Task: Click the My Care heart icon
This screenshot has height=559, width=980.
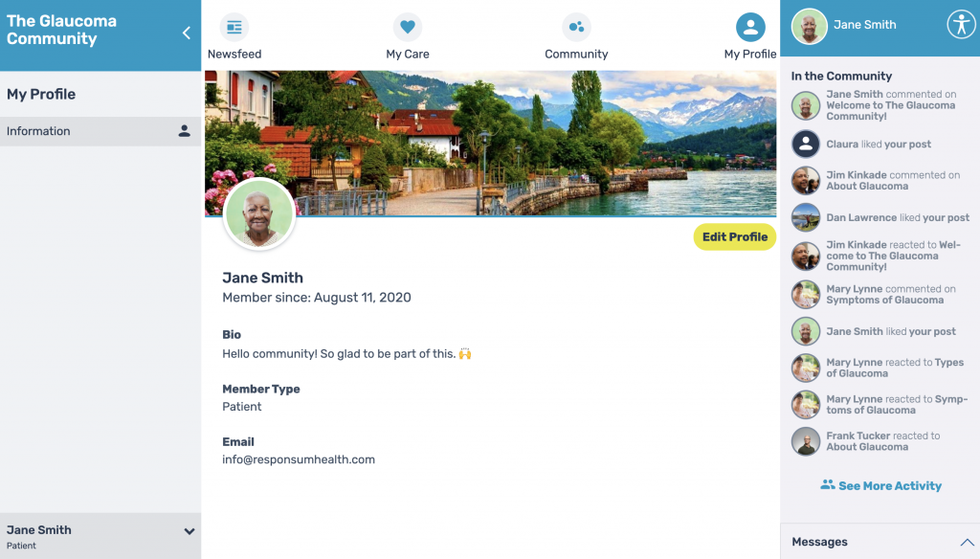Action: pyautogui.click(x=408, y=28)
